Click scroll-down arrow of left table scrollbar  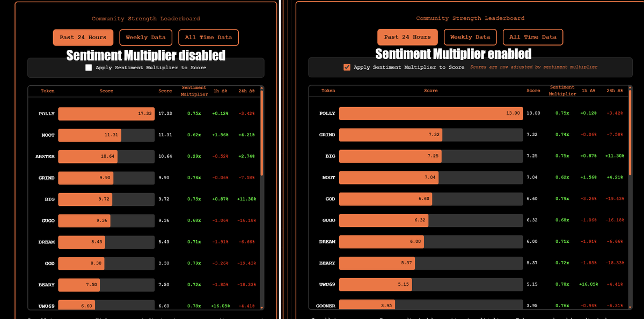[261, 308]
